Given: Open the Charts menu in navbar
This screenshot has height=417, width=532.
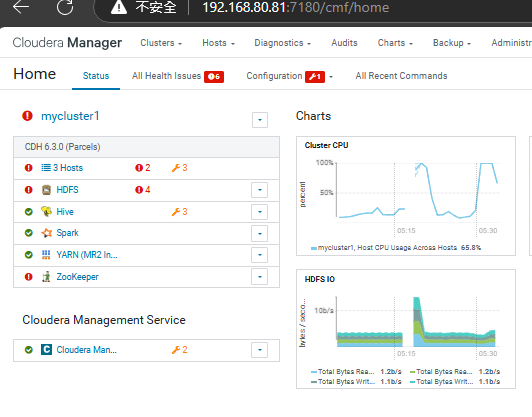Looking at the screenshot, I should pos(395,43).
